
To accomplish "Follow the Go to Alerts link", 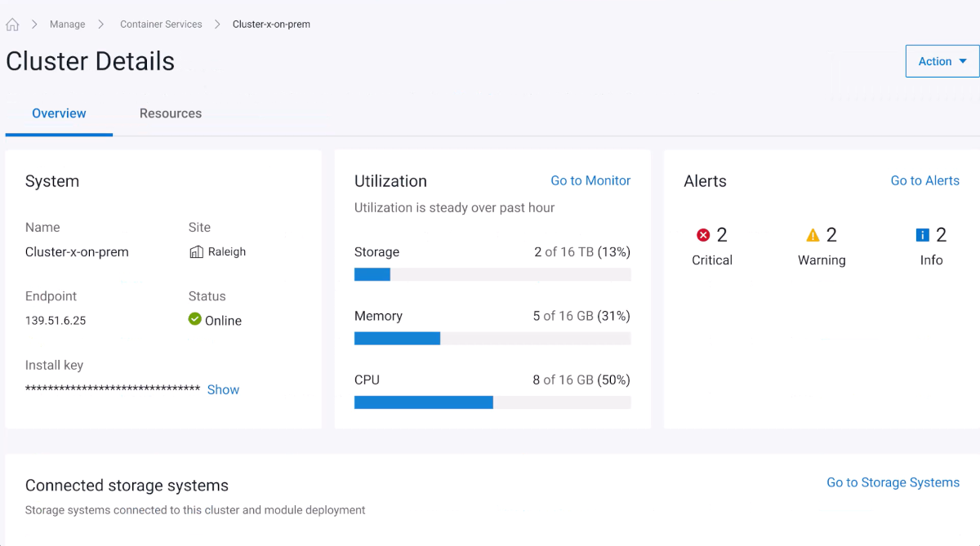I will pyautogui.click(x=924, y=180).
